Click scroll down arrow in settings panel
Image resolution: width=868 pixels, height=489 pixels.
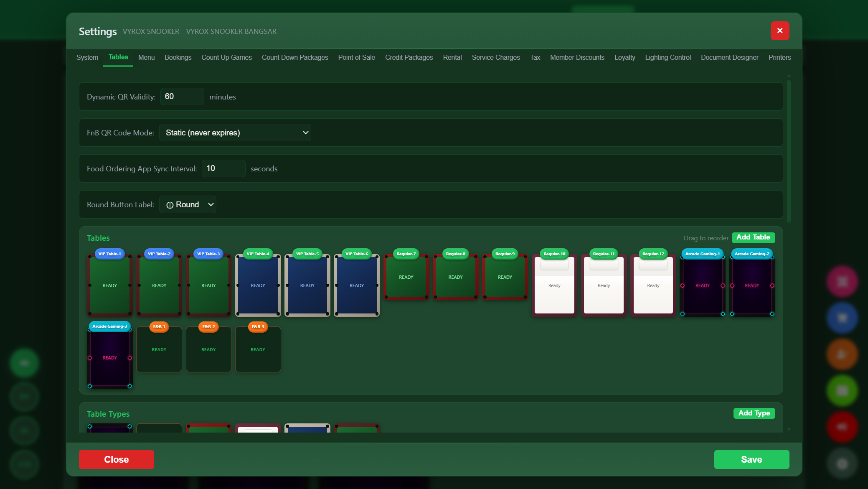[789, 429]
